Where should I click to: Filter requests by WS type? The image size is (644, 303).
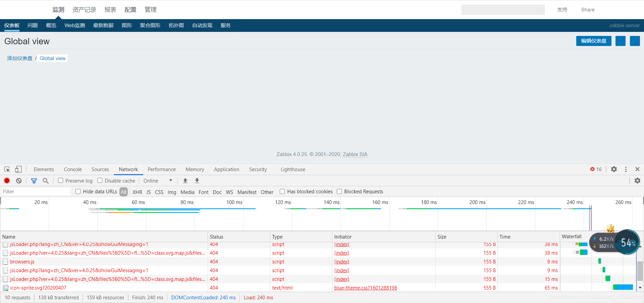click(x=229, y=192)
